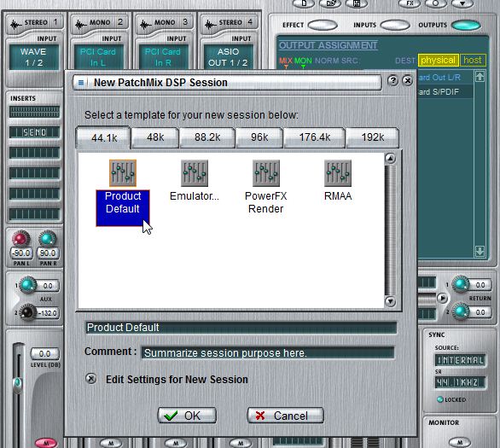Mute strip 3 using M button
The height and width of the screenshot is (448, 500).
[x=176, y=443]
